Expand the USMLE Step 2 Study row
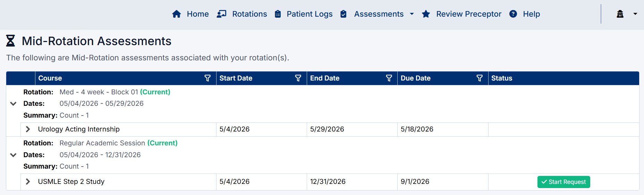The height and width of the screenshot is (195, 644). point(28,181)
